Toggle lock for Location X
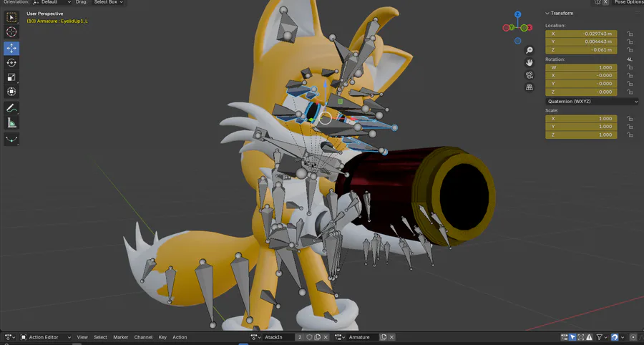Screen dimensions: 644x345 (x=630, y=34)
